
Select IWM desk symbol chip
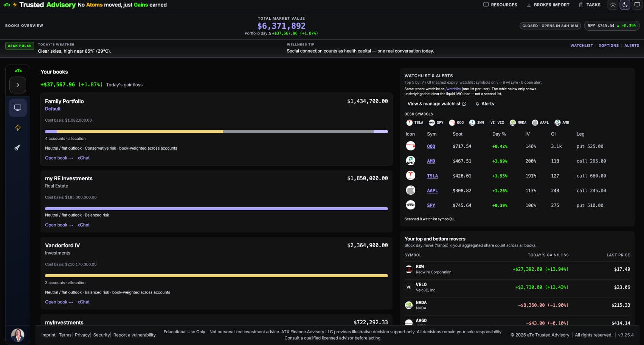pyautogui.click(x=476, y=123)
